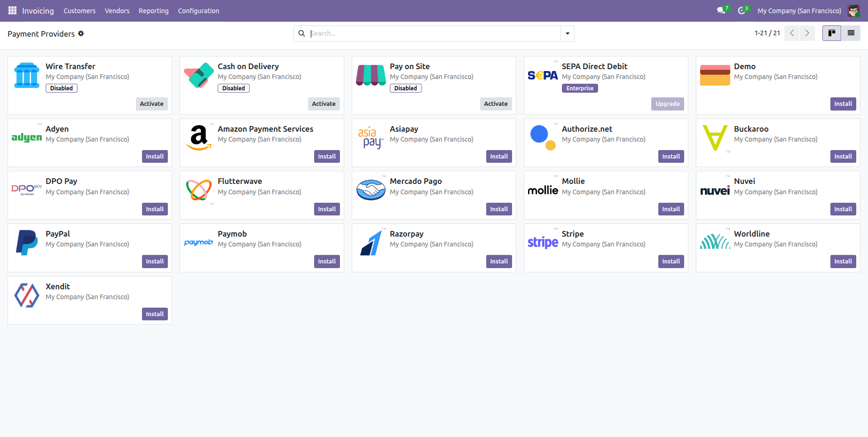
Task: Click the Adyen logo
Action: [x=27, y=137]
